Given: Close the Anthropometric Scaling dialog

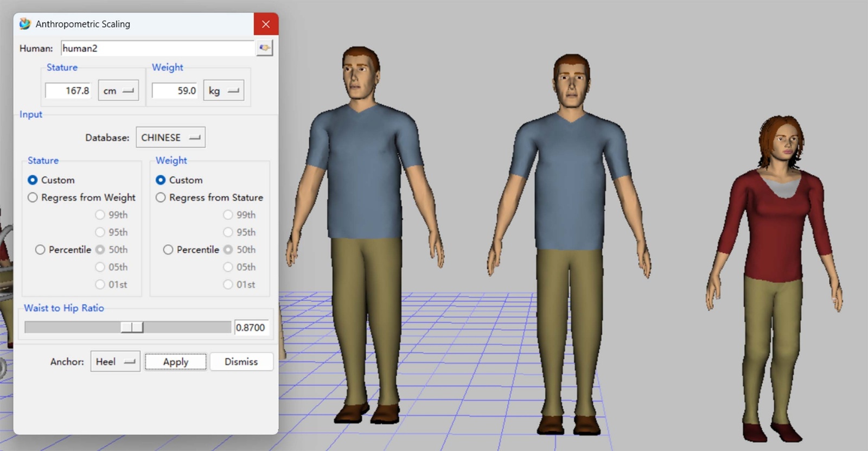Looking at the screenshot, I should 266,24.
